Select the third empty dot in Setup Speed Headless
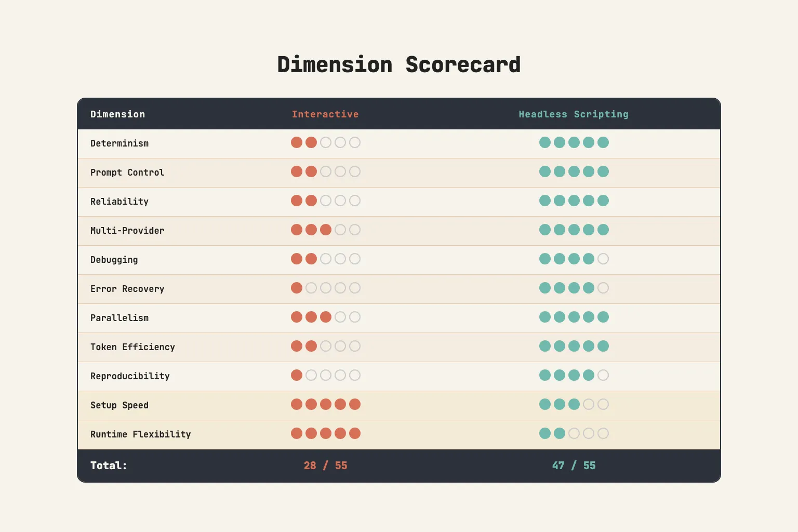This screenshot has width=798, height=532. click(574, 404)
